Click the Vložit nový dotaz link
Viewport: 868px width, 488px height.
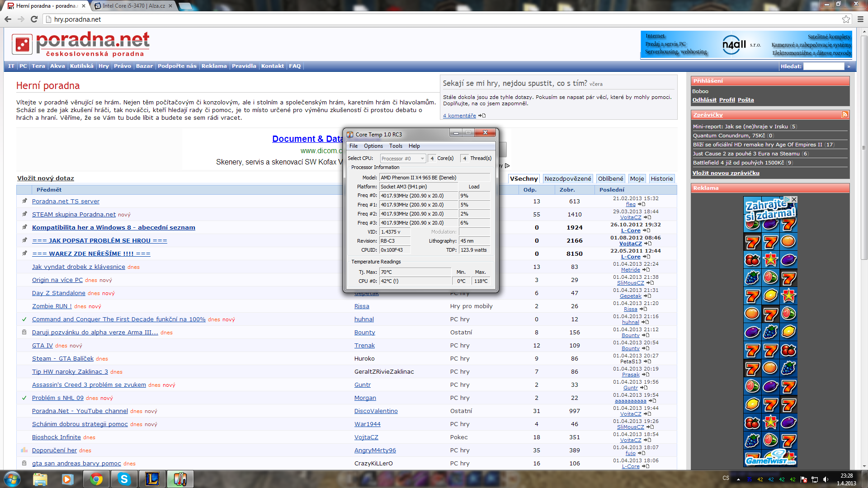[46, 178]
